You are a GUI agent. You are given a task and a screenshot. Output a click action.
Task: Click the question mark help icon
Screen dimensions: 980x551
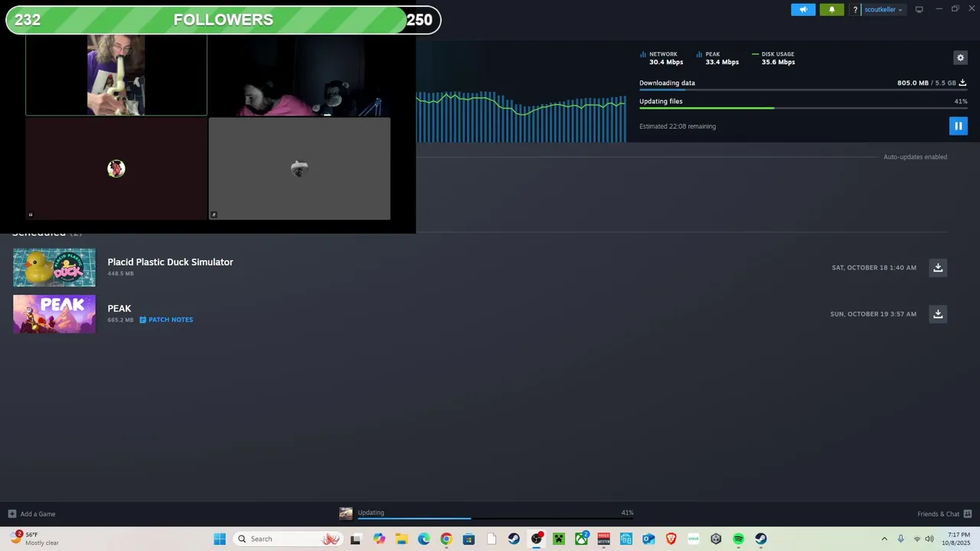coord(855,10)
